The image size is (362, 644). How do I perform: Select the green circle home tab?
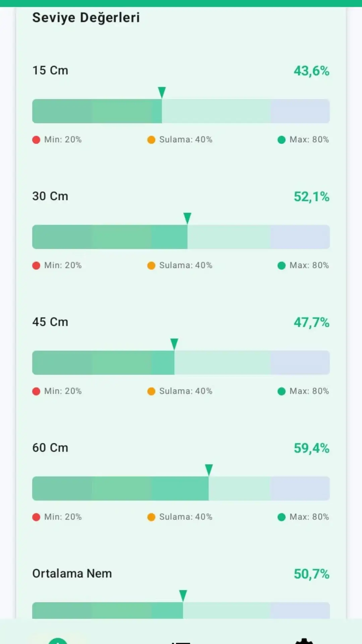click(58, 641)
